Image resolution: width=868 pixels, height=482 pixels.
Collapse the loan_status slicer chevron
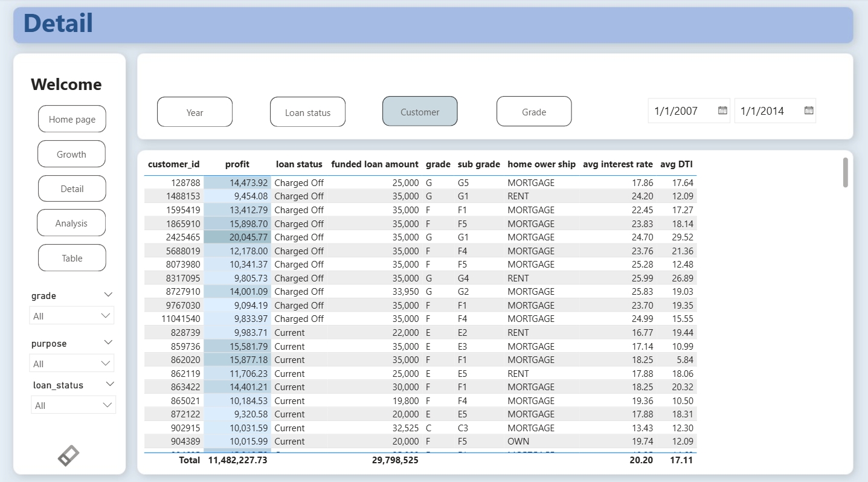(x=110, y=384)
